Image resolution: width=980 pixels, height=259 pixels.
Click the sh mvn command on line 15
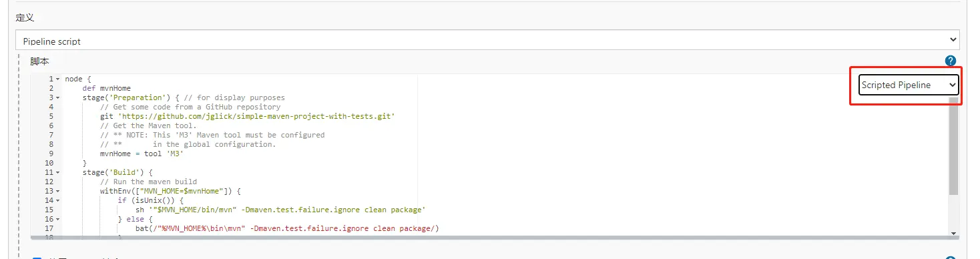click(280, 210)
